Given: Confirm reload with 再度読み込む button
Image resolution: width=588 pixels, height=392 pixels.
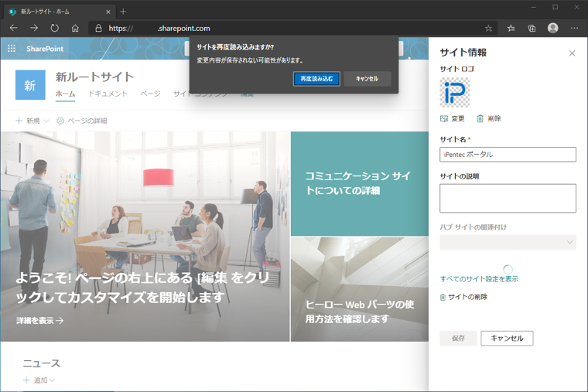Looking at the screenshot, I should tap(316, 79).
